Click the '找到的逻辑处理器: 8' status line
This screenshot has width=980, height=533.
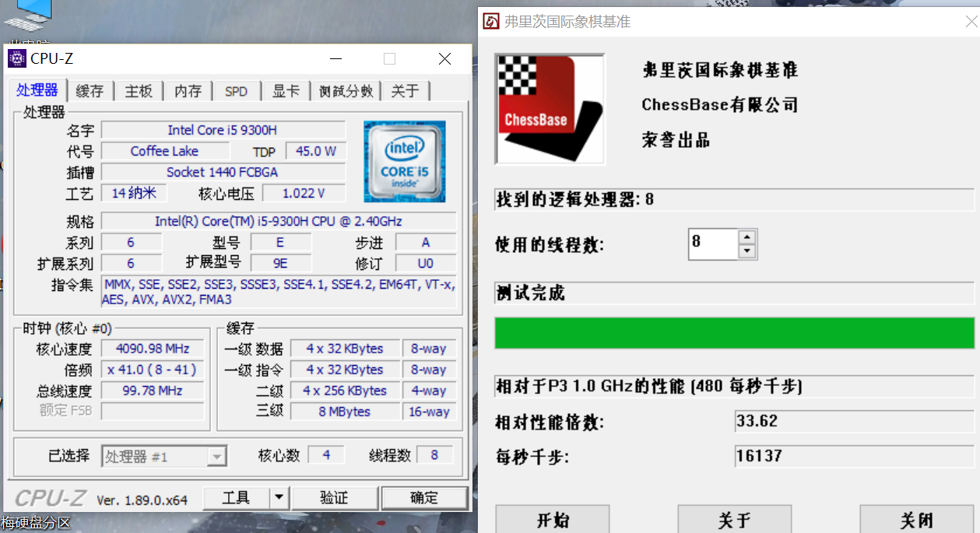click(734, 199)
